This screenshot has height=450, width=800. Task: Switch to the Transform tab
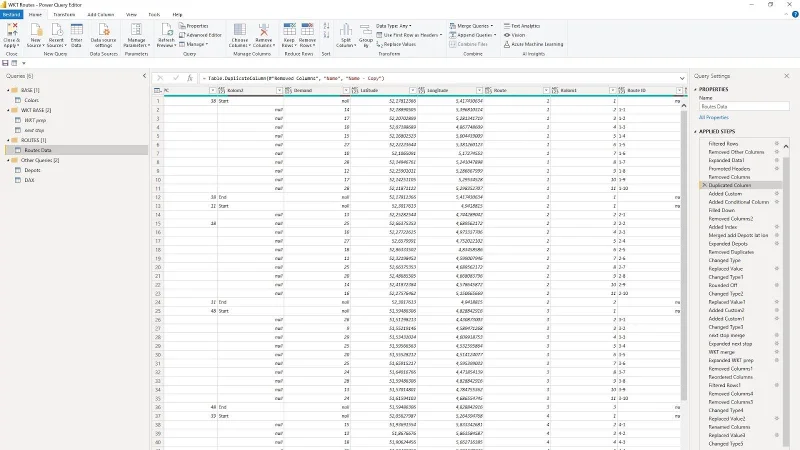tap(64, 14)
